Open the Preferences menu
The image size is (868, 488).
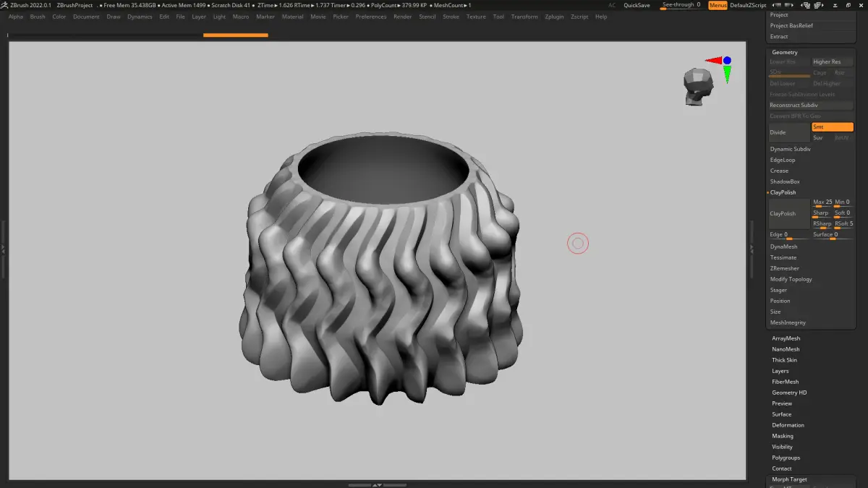[x=371, y=17]
